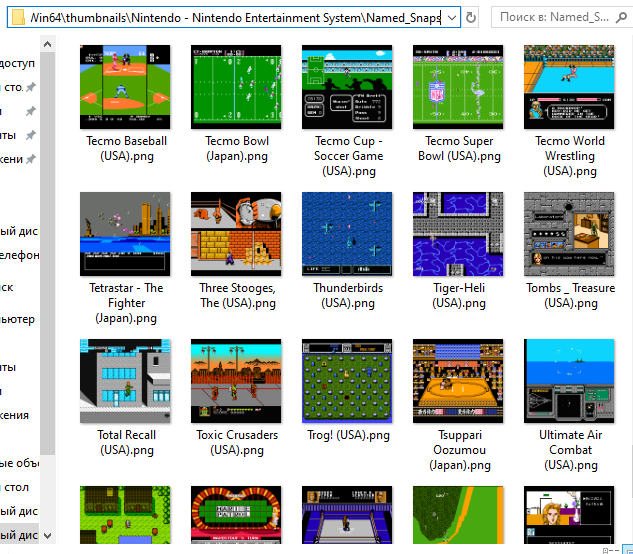The width and height of the screenshot is (633, 554).
Task: Click the search magnifier icon
Action: click(x=621, y=17)
